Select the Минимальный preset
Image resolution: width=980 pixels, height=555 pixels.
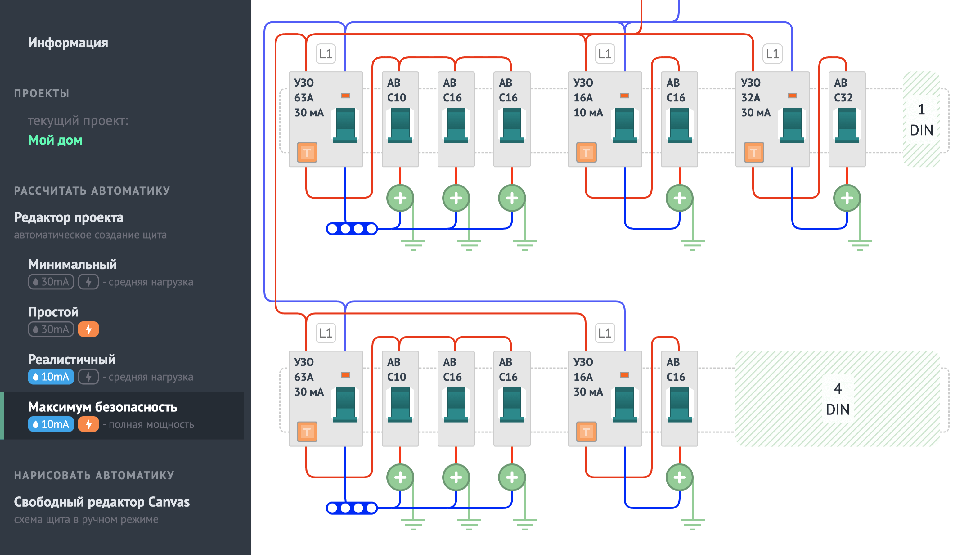[72, 264]
